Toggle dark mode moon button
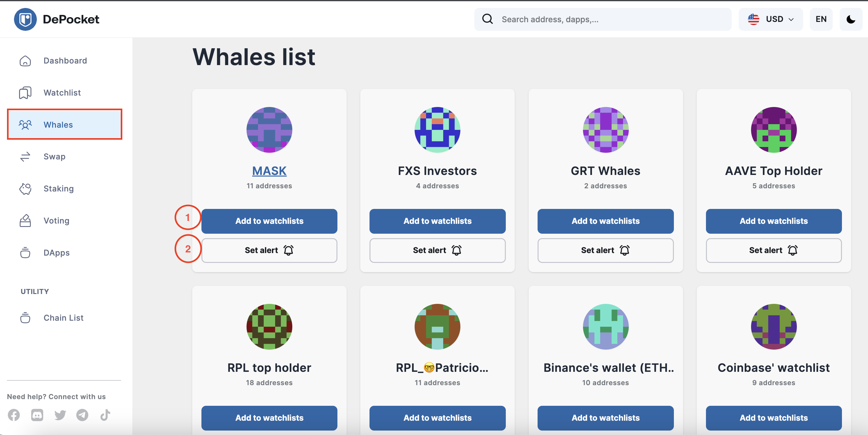Screen dimensions: 868x435 tap(851, 19)
